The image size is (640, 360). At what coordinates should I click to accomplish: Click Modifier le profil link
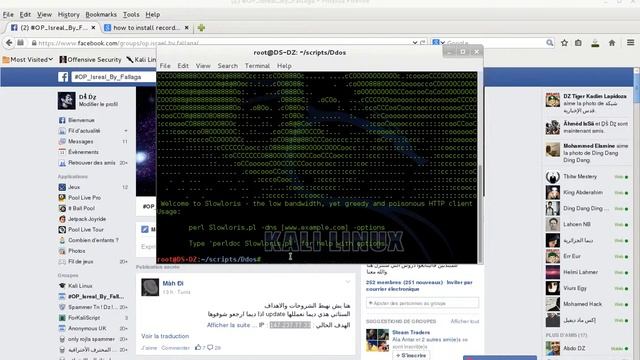98,104
